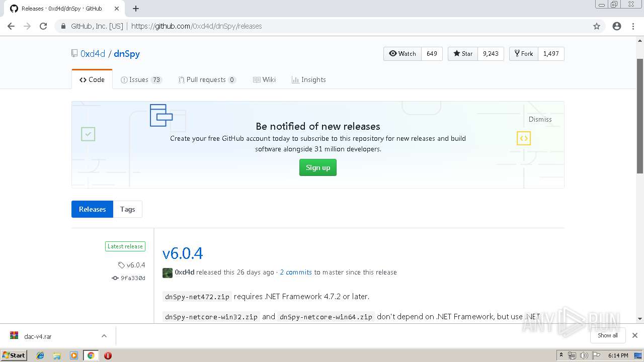
Task: Show hidden system tray icons arrow
Action: [x=561, y=355]
